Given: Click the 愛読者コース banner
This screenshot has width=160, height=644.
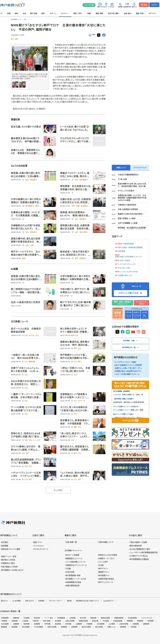Looking at the screenshot, I should (118, 314).
